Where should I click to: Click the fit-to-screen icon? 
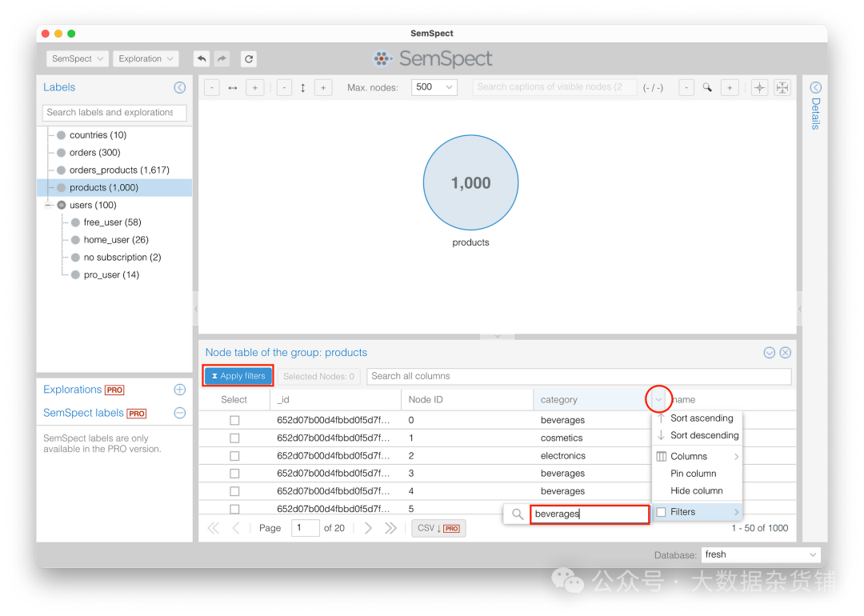[x=782, y=88]
